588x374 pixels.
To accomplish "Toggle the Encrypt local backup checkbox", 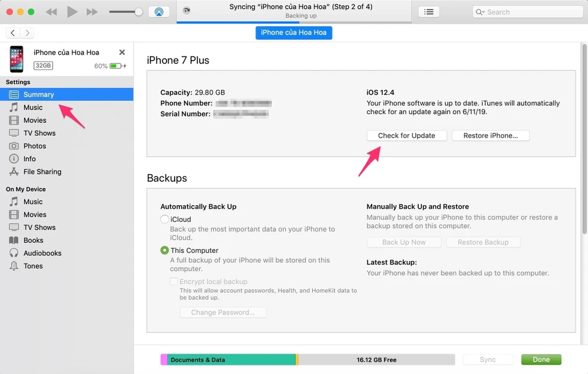I will click(173, 282).
